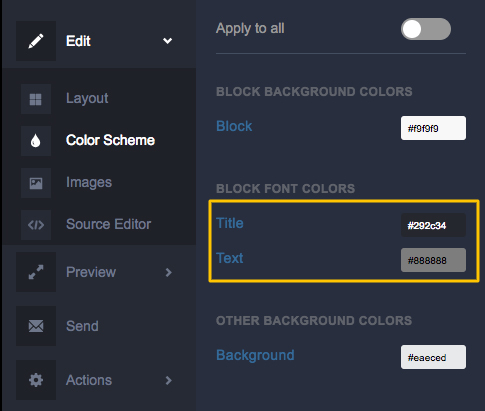The width and height of the screenshot is (485, 411).
Task: Expand the Actions submenu arrow
Action: tap(169, 380)
